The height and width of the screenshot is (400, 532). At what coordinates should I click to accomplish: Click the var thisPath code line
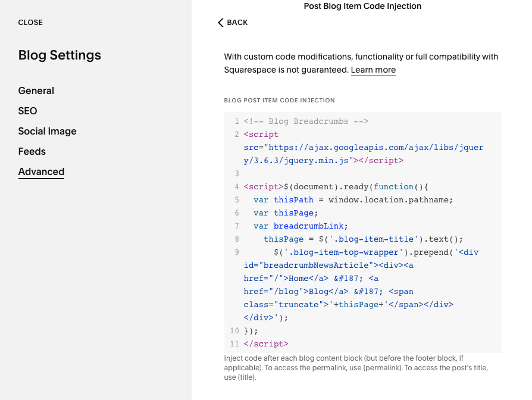point(353,200)
